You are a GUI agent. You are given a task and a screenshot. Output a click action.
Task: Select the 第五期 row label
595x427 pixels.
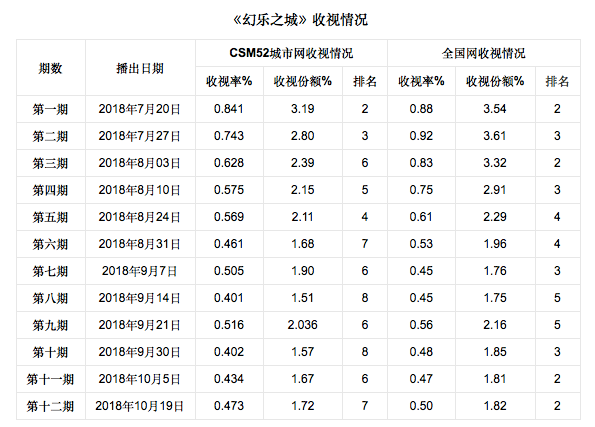click(x=50, y=217)
